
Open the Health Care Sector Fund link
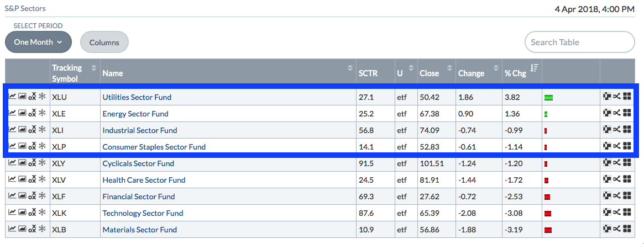click(144, 179)
